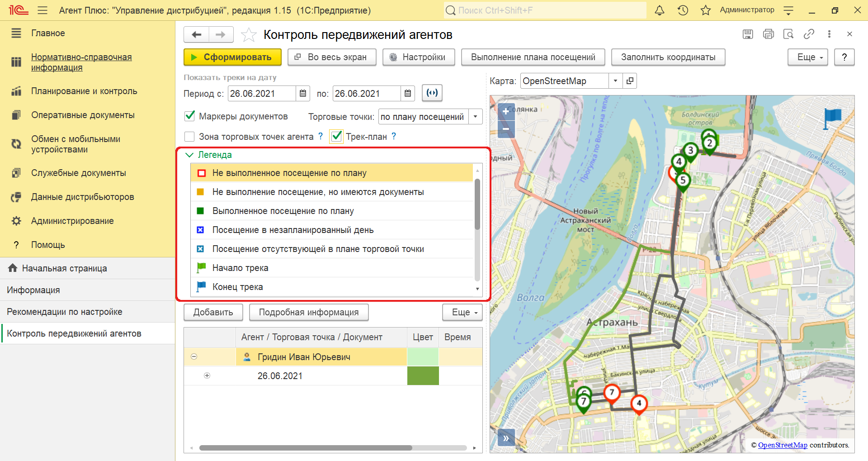The height and width of the screenshot is (461, 868).
Task: Click the search field Поиск Ctrl+Shift+F
Action: coord(545,10)
